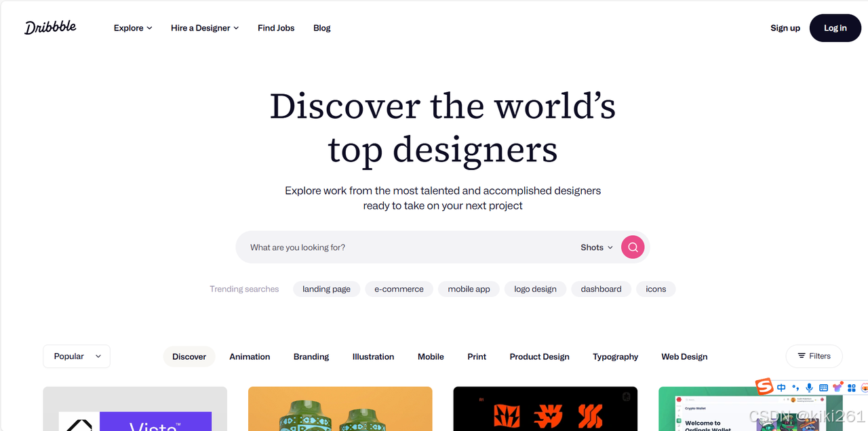Toggle Sogou punctuation mode icon
The width and height of the screenshot is (868, 431).
795,388
